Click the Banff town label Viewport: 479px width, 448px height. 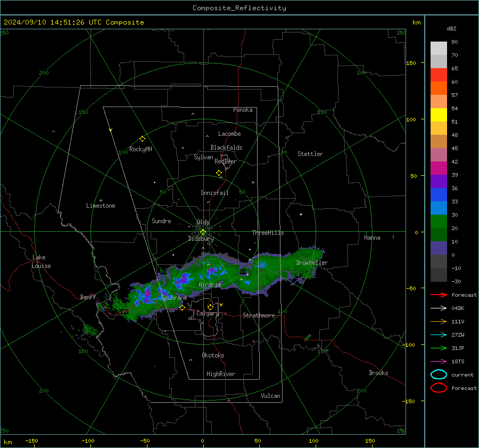88,297
